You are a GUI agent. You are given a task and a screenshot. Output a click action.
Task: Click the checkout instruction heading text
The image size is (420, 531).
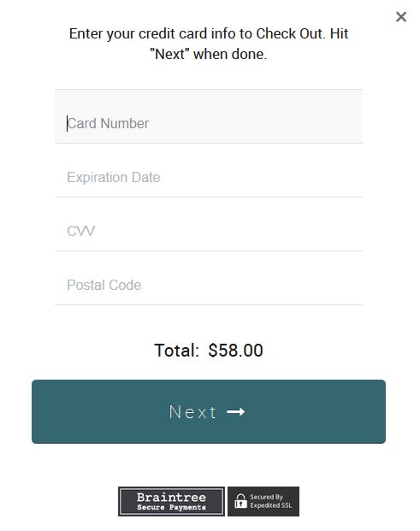point(209,44)
